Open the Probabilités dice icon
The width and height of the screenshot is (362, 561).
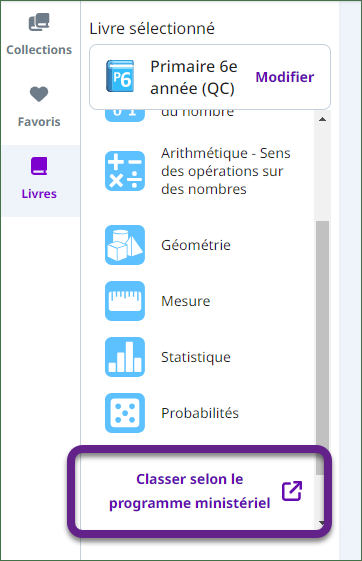(x=125, y=413)
